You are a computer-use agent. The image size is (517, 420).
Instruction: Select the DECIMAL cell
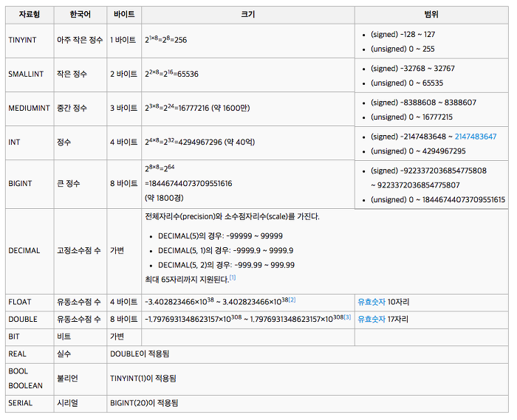[x=30, y=251]
